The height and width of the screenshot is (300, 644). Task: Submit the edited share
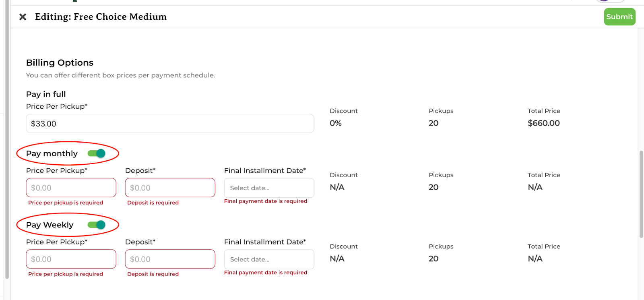(619, 17)
